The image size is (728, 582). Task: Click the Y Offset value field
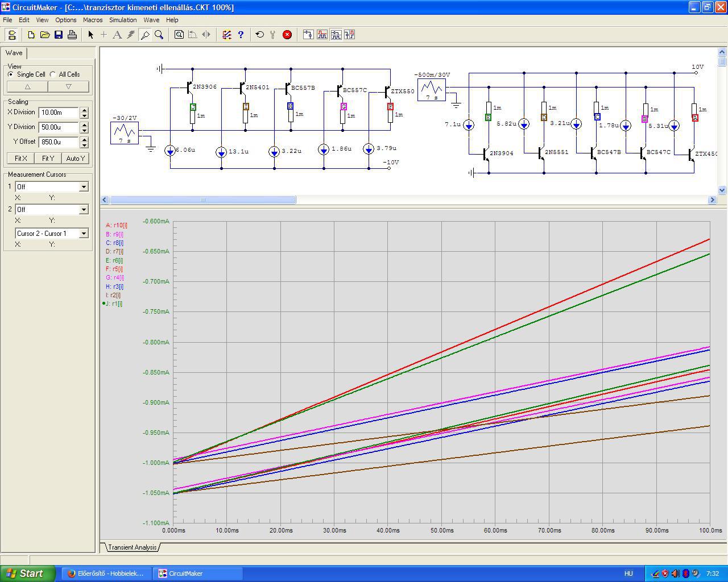(59, 142)
